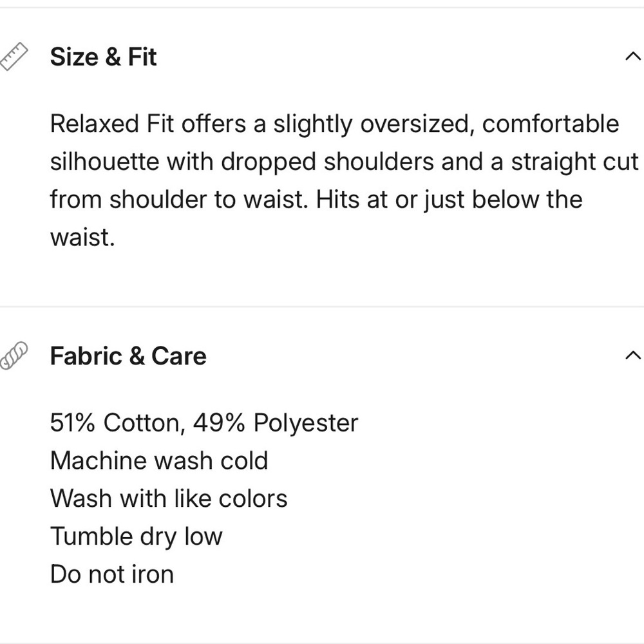644x644 pixels.
Task: Collapse the Size & Fit section chevron
Action: (632, 57)
